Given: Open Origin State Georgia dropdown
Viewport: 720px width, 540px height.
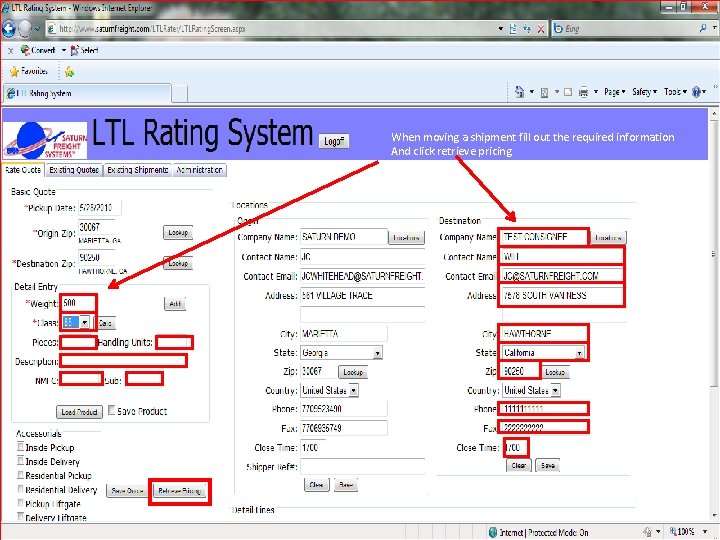Looking at the screenshot, I should (377, 353).
